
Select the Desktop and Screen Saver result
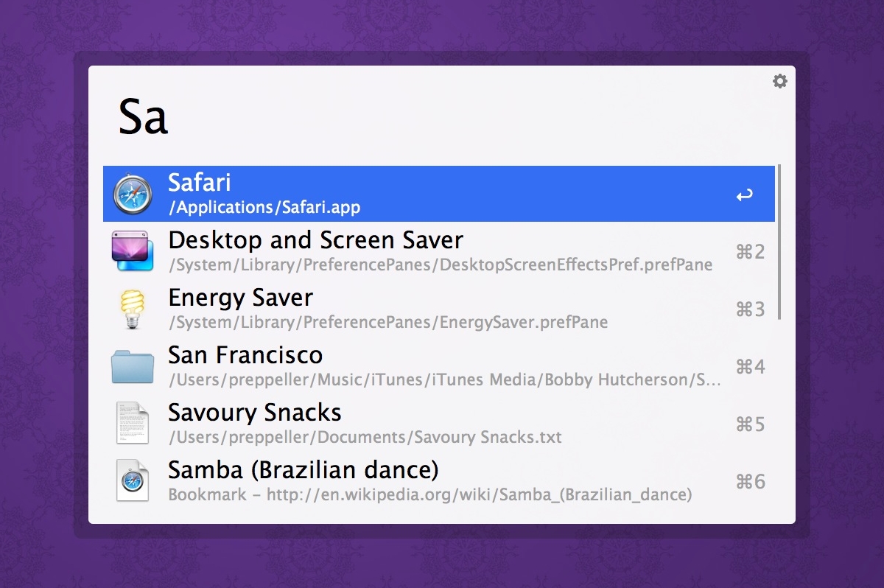315,240
